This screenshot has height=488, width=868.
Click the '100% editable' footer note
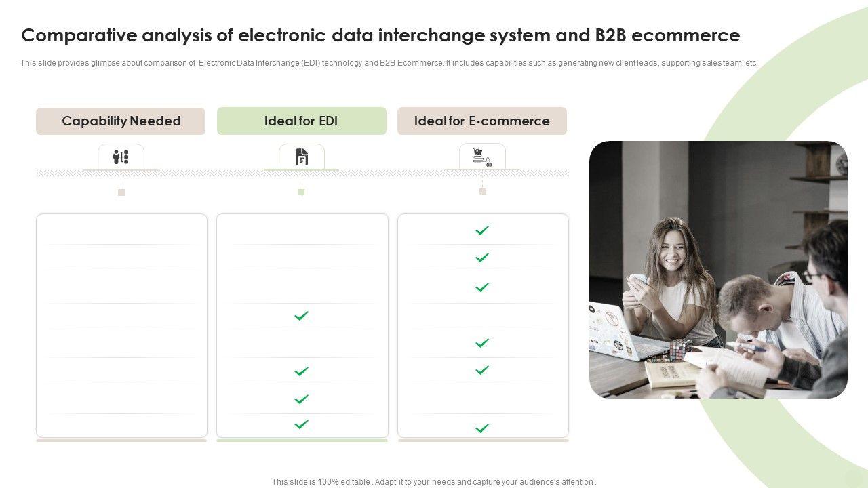pyautogui.click(x=434, y=482)
